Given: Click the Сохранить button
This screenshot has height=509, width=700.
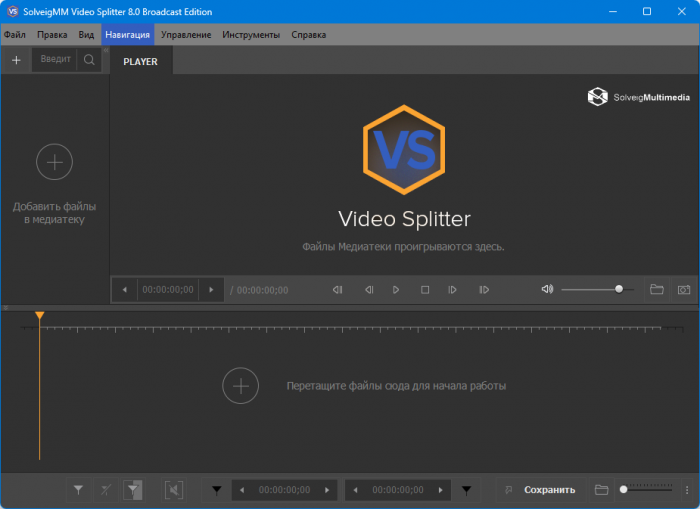Looking at the screenshot, I should 549,490.
